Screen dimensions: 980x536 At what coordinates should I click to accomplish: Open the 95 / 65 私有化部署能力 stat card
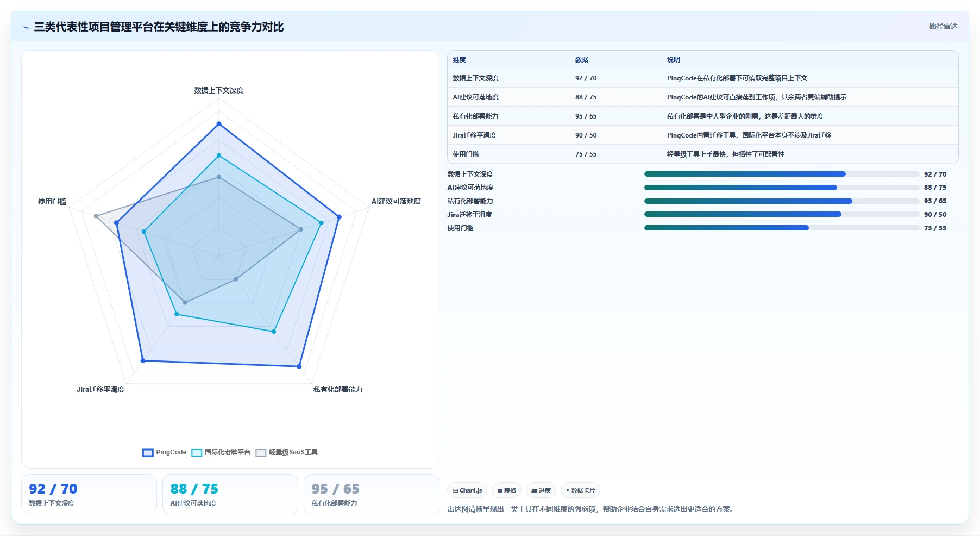(372, 494)
